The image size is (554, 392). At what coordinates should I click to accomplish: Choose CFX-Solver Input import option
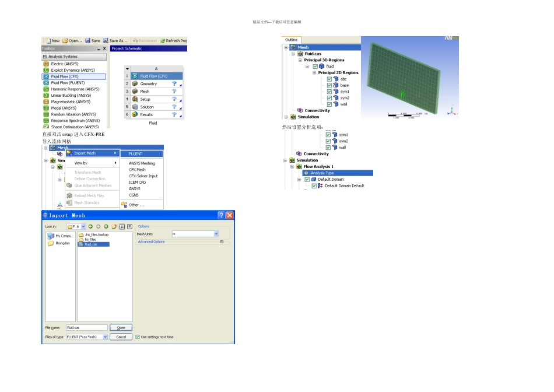tap(142, 176)
